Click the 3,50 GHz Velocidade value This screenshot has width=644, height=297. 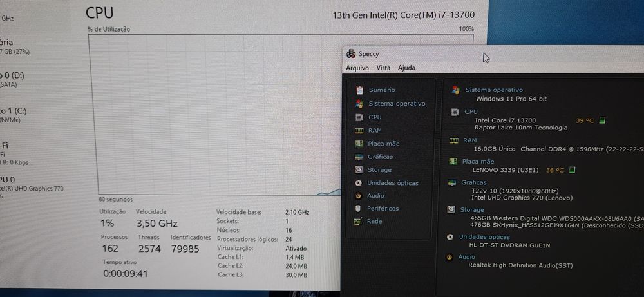pyautogui.click(x=157, y=224)
